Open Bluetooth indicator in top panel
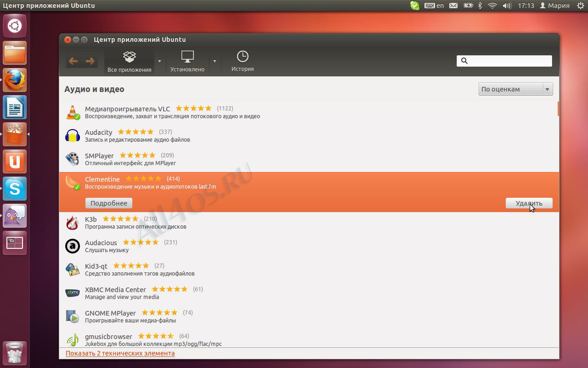The height and width of the screenshot is (368, 588). tap(480, 6)
